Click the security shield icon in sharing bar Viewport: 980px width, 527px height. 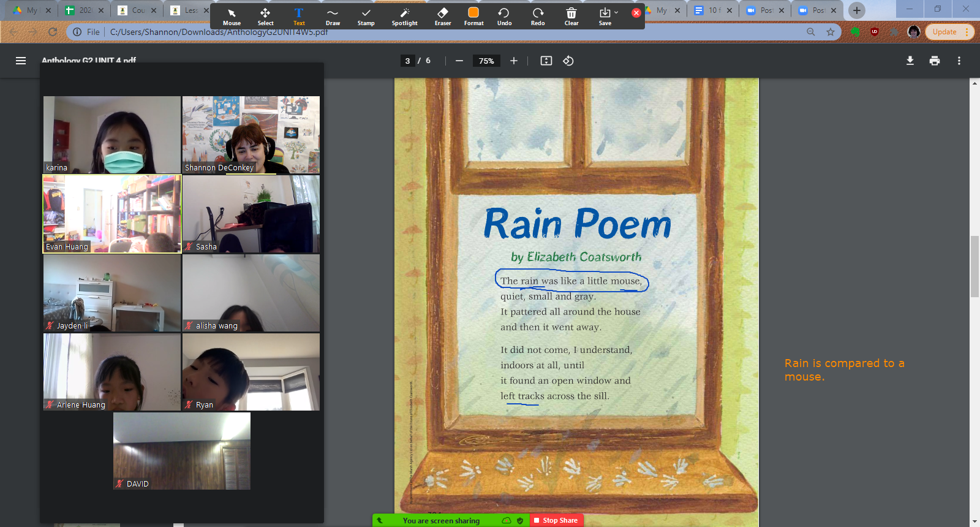pyautogui.click(x=520, y=521)
